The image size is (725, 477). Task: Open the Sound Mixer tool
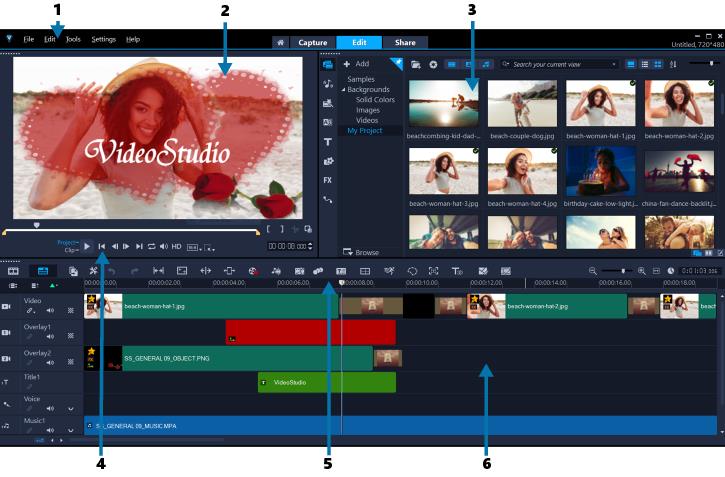(x=276, y=271)
